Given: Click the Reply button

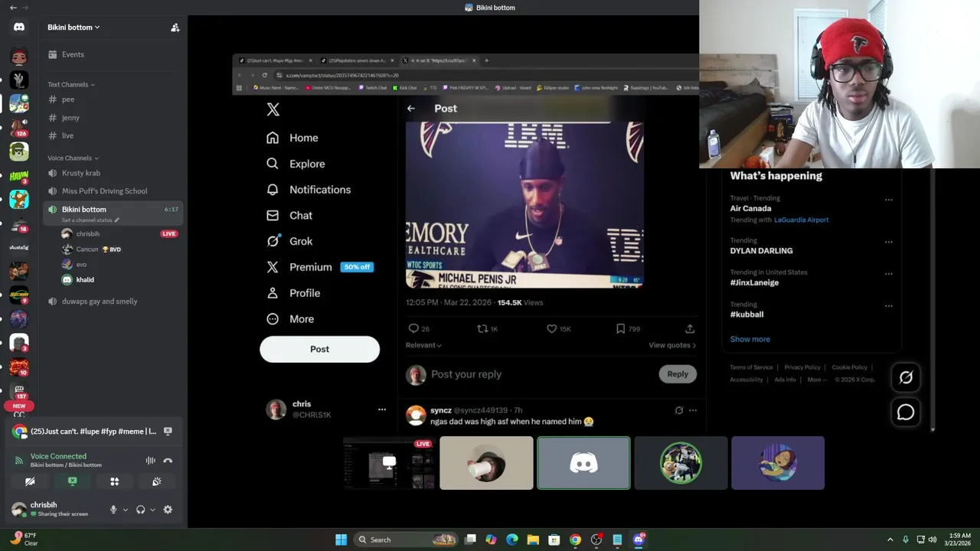Looking at the screenshot, I should 678,374.
